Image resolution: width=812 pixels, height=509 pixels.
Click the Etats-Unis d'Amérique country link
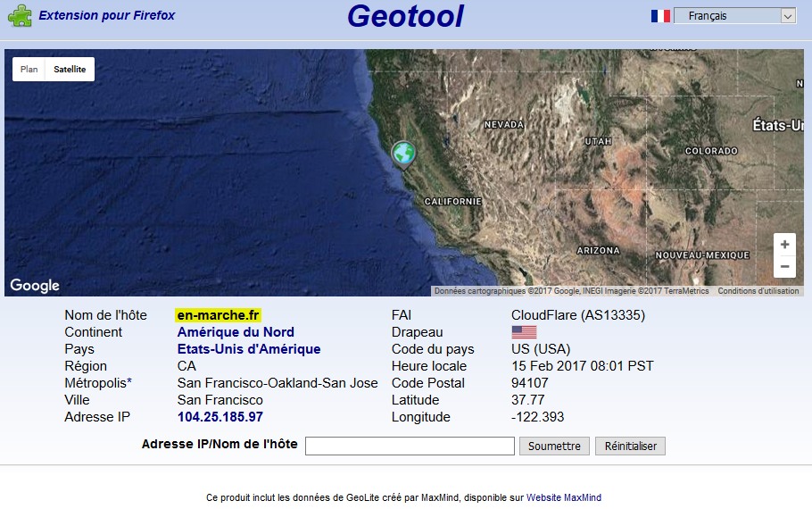pos(249,349)
